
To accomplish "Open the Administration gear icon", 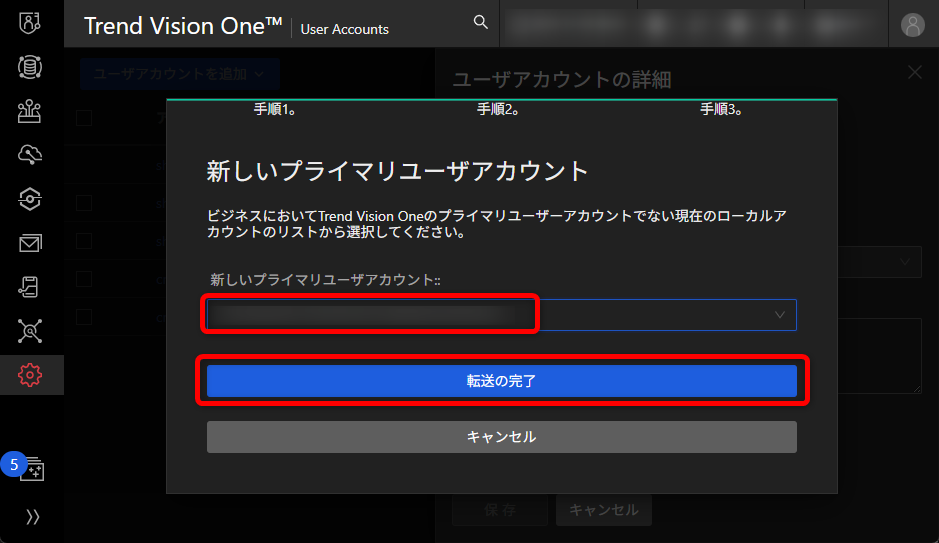I will 30,375.
